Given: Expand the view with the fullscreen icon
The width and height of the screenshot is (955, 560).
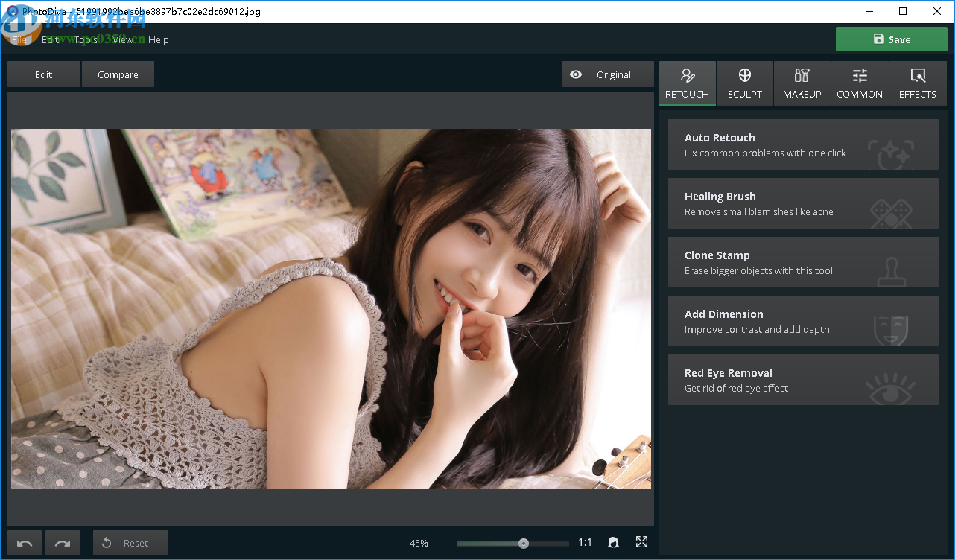Looking at the screenshot, I should (641, 542).
